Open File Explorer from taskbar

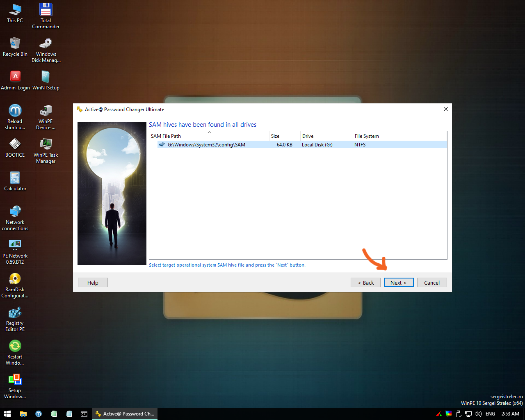coord(23,414)
